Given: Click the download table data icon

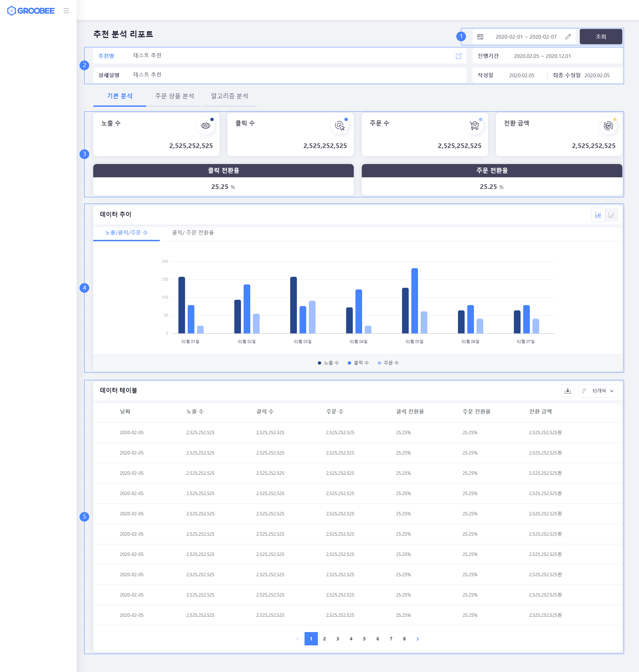Looking at the screenshot, I should pyautogui.click(x=567, y=391).
